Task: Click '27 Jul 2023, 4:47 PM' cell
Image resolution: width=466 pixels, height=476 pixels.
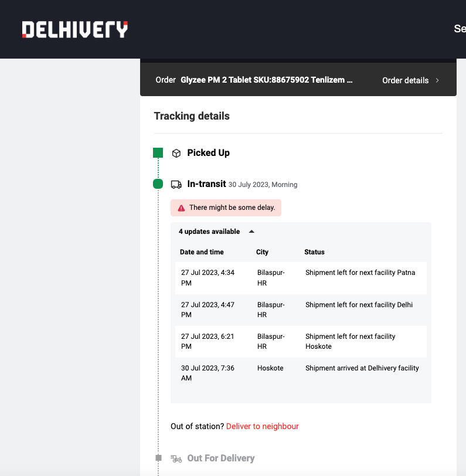Action: point(208,310)
